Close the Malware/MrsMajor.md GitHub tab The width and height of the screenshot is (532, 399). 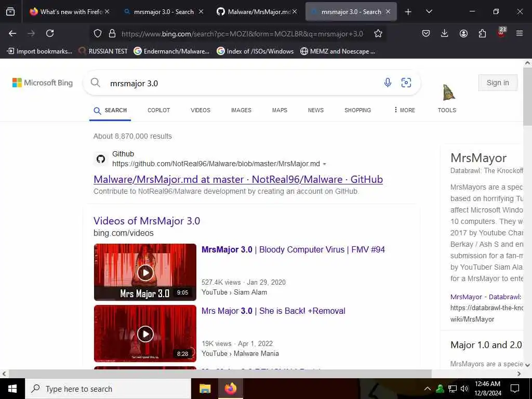point(295,11)
